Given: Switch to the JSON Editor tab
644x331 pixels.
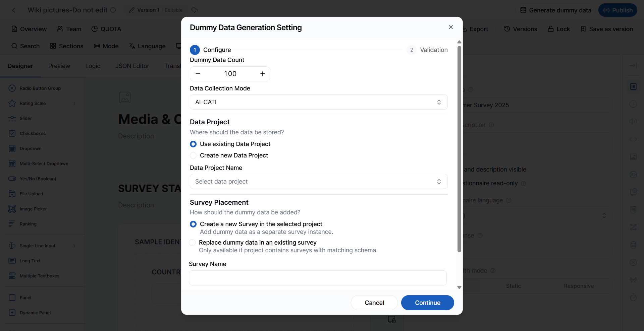Looking at the screenshot, I should pyautogui.click(x=132, y=66).
